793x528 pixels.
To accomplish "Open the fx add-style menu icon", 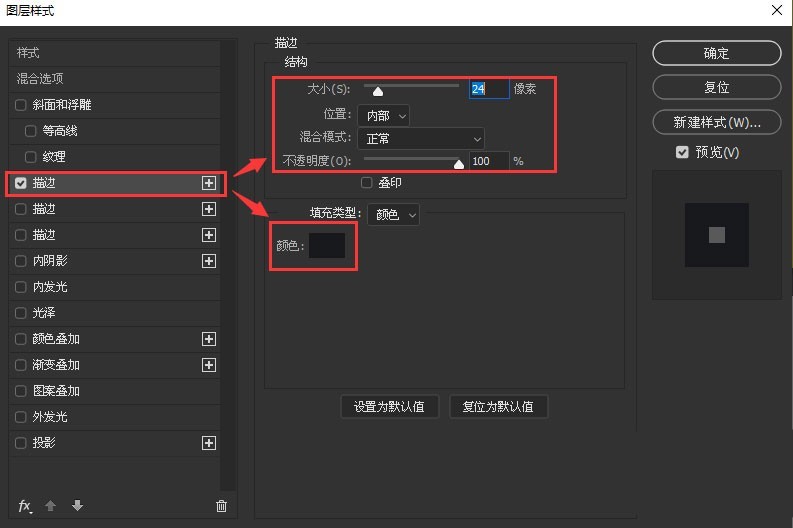I will 25,506.
